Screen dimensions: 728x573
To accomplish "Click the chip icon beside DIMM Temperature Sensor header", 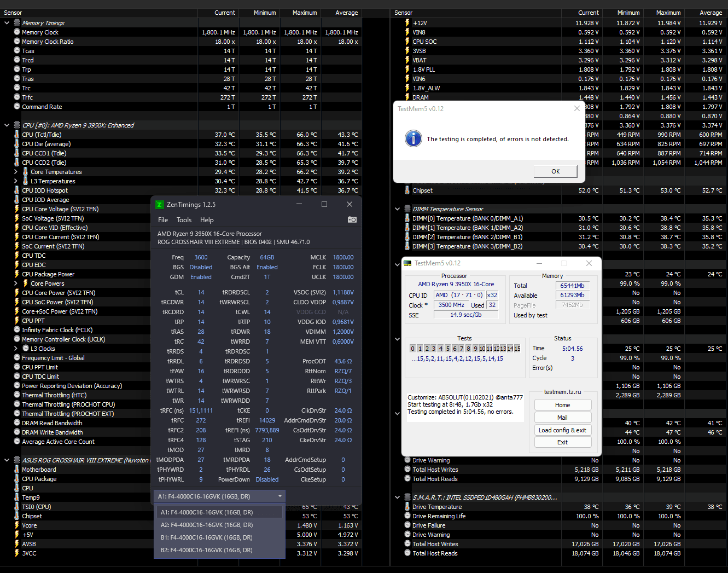I will pyautogui.click(x=407, y=209).
